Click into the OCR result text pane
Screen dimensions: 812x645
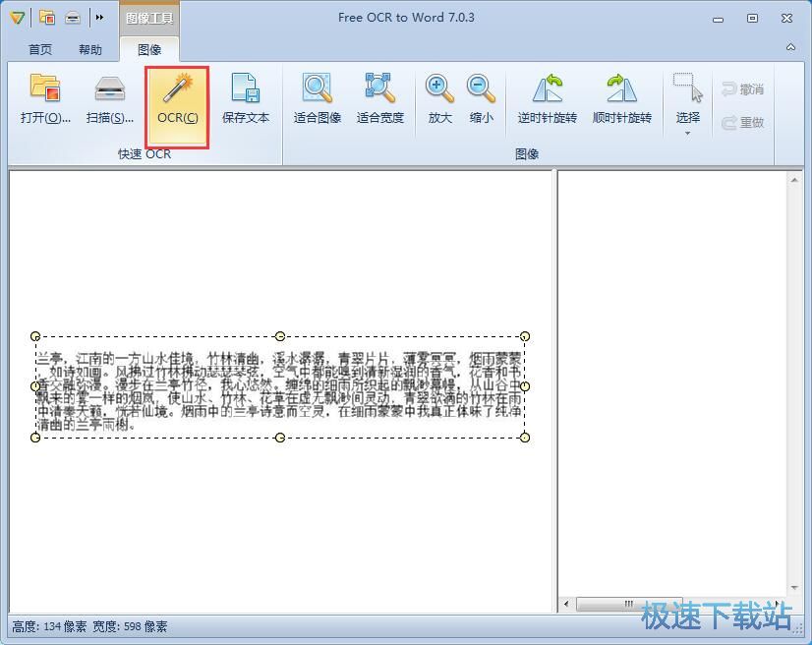[x=672, y=383]
